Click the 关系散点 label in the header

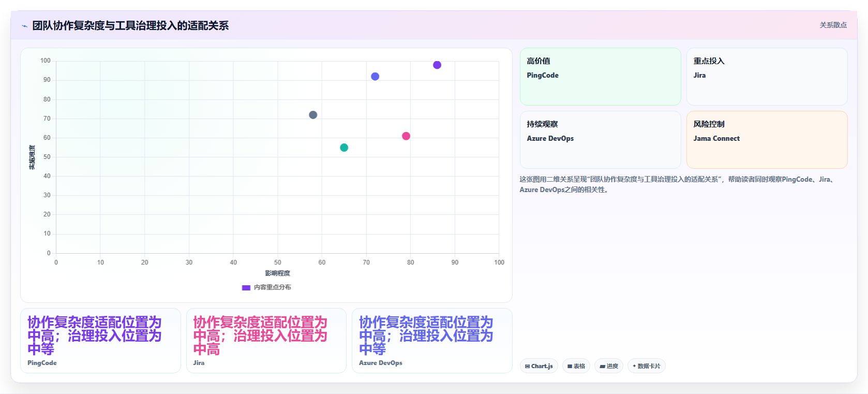click(x=833, y=25)
